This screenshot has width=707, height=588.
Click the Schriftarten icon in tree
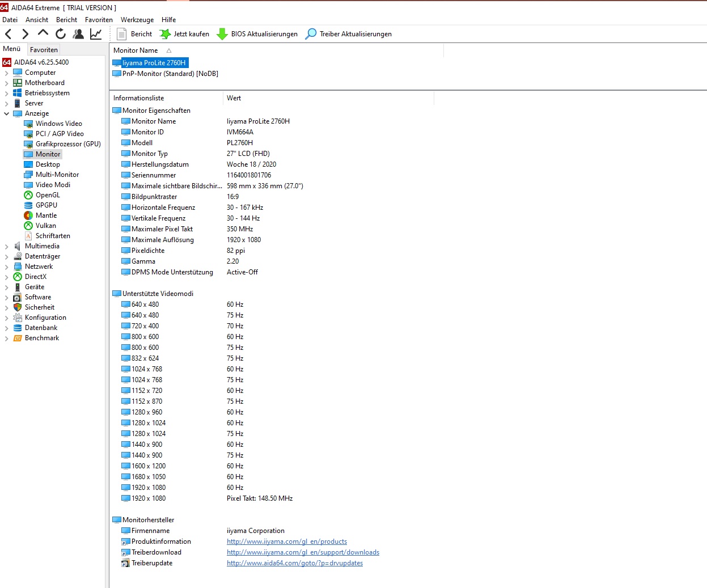28,236
